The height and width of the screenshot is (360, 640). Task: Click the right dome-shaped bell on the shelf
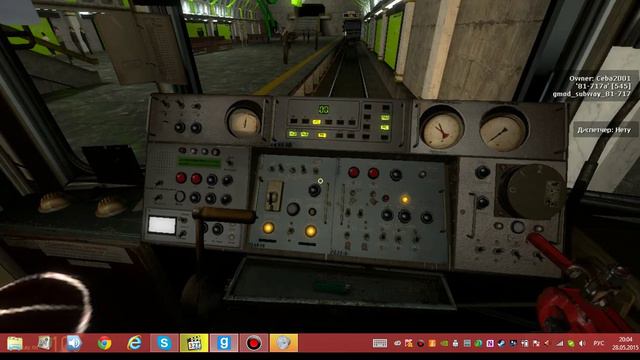110,207
